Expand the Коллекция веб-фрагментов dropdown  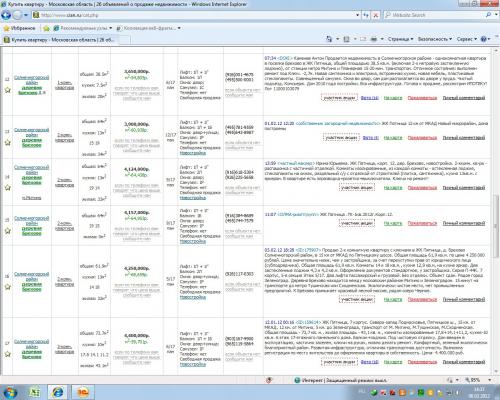tap(179, 28)
